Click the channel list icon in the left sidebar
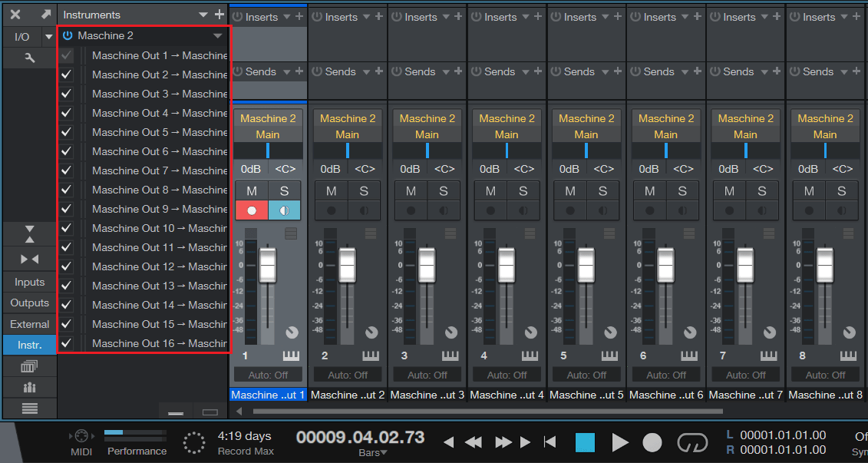 [x=29, y=408]
